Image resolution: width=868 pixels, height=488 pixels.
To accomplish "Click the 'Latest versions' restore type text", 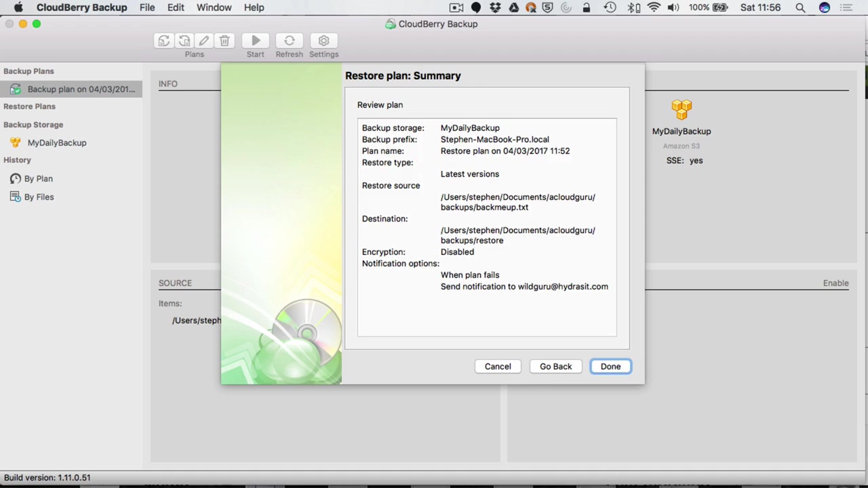I will tap(470, 174).
